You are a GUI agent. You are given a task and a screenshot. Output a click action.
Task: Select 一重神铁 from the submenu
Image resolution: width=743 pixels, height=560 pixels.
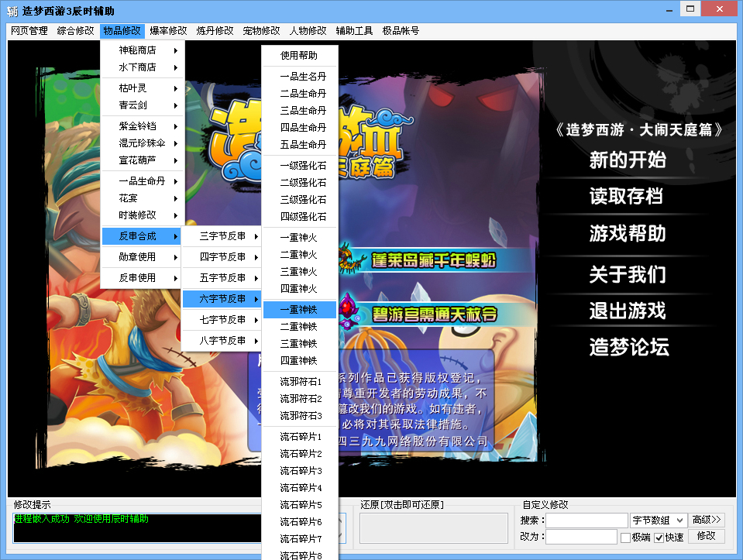click(299, 310)
